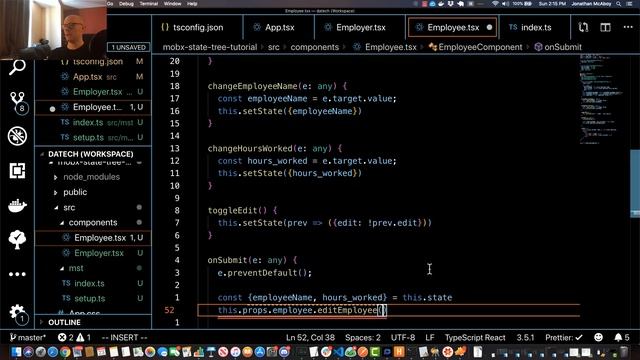The width and height of the screenshot is (640, 360).
Task: Open the editor more actions menu
Action: (x=628, y=27)
